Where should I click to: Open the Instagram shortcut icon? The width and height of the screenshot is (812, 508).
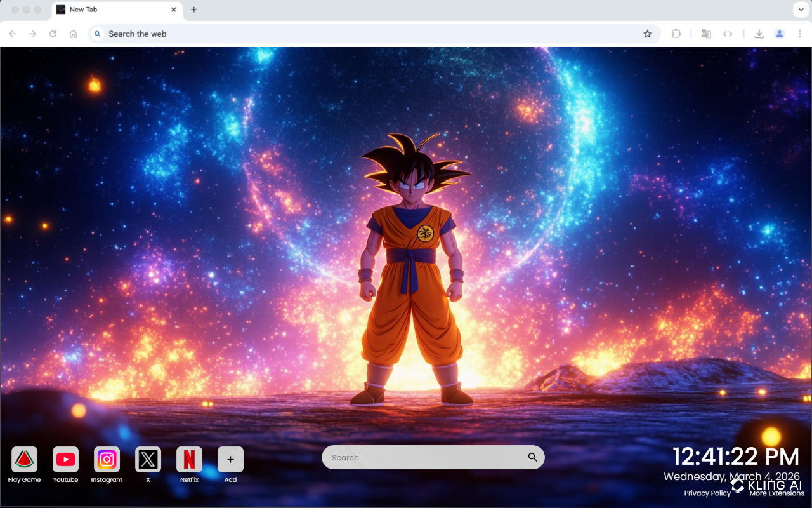coord(107,459)
